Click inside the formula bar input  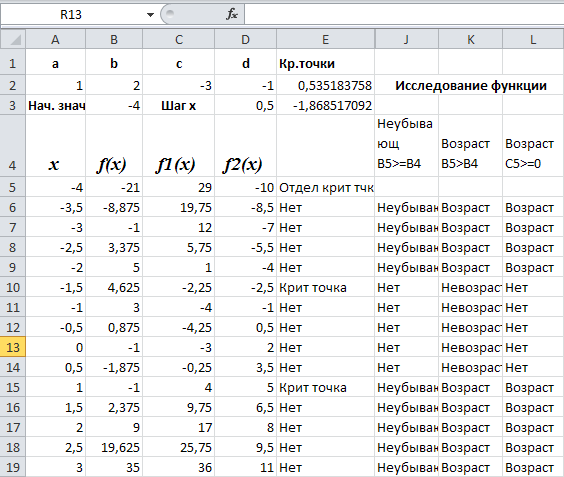[404, 14]
